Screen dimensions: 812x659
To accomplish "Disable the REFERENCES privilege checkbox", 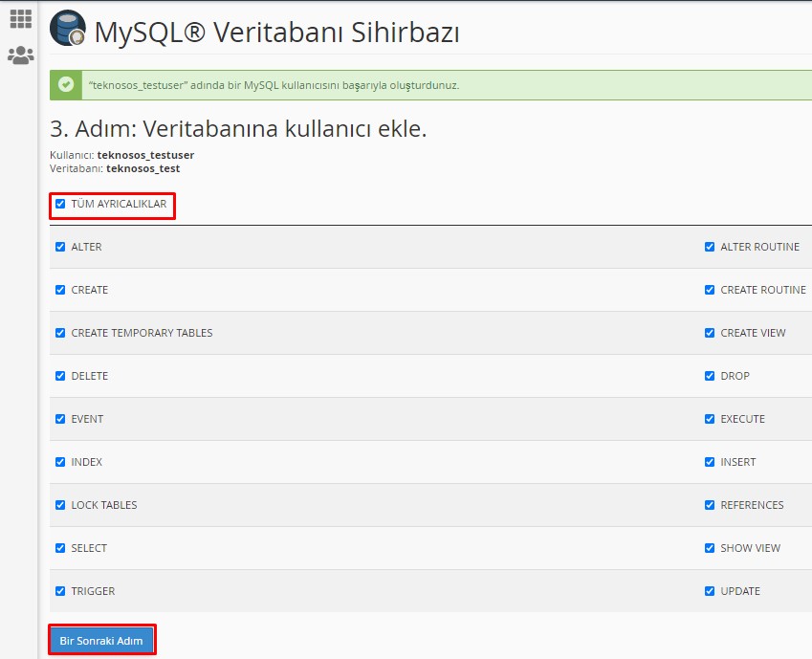I will (710, 505).
